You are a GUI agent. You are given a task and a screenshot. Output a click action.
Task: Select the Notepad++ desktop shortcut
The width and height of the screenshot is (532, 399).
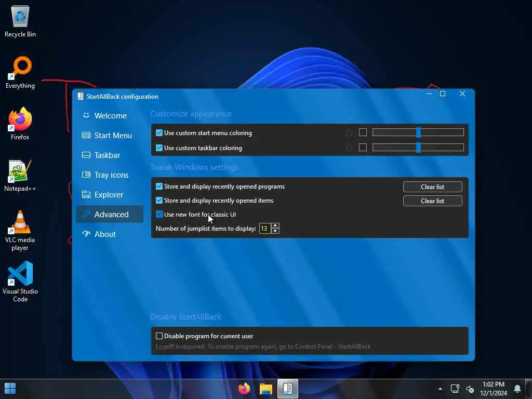coord(20,176)
